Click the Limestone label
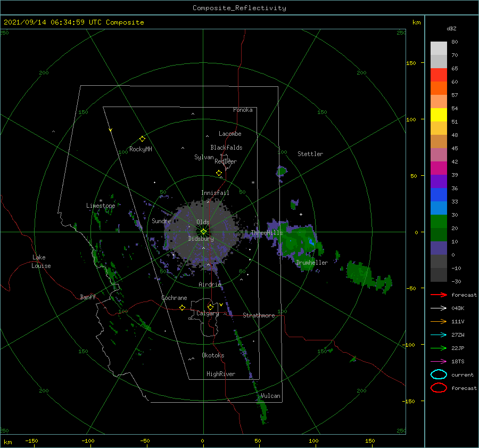This screenshot has height=448, width=479. [101, 206]
